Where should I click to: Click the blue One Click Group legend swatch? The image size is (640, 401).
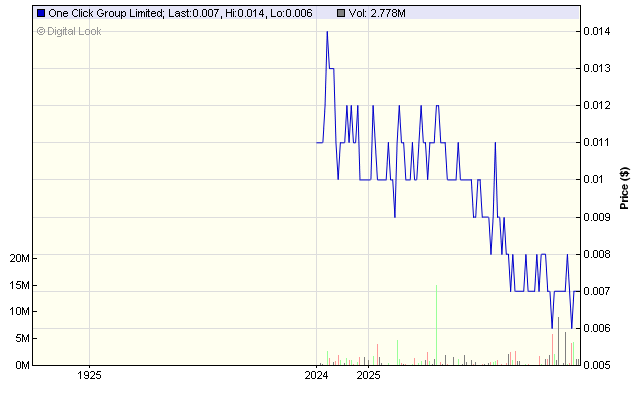pyautogui.click(x=41, y=13)
